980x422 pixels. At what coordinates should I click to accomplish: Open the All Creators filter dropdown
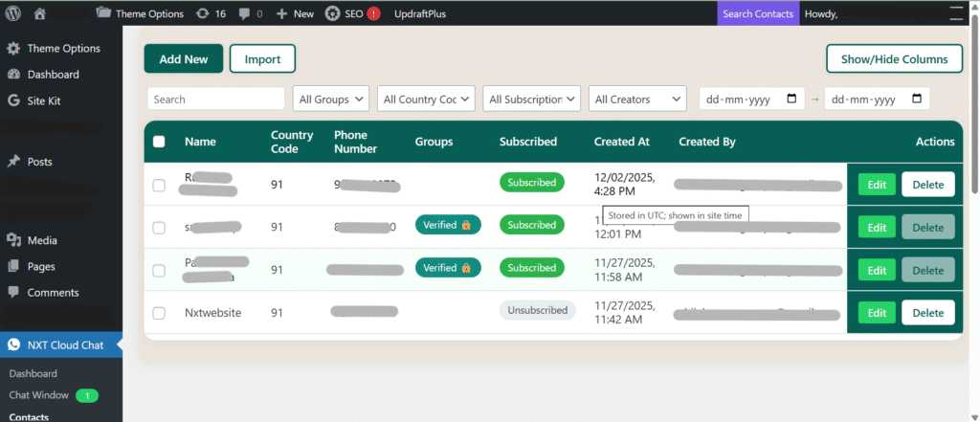pos(637,99)
